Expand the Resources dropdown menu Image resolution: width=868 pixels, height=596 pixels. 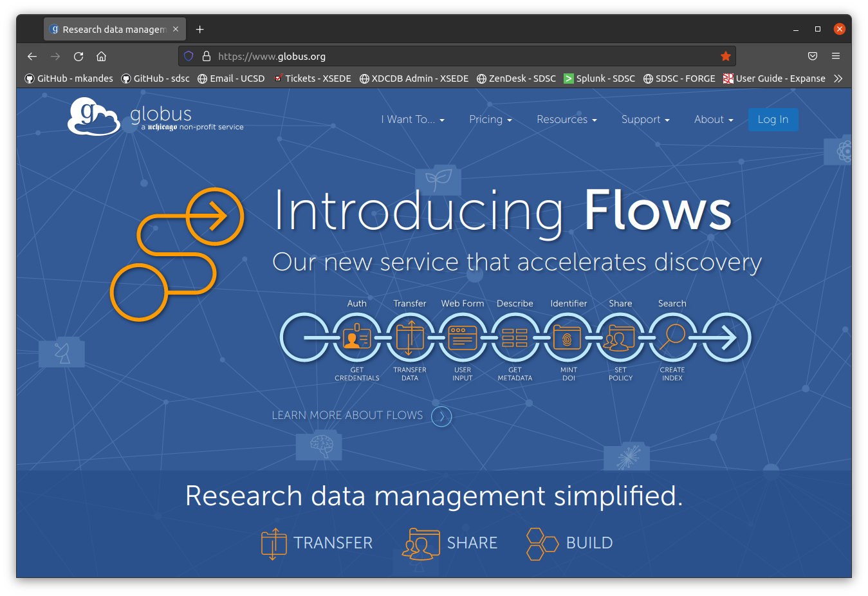click(x=567, y=120)
